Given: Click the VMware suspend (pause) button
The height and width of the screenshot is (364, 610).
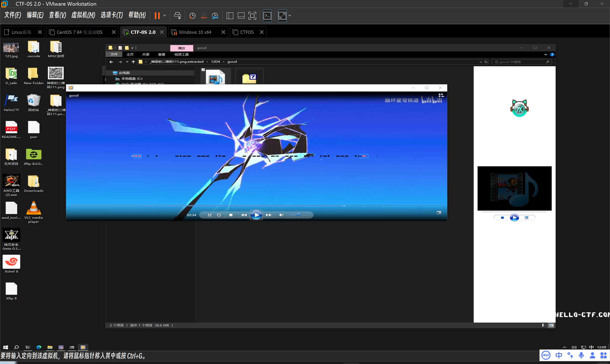Looking at the screenshot, I should tap(157, 15).
